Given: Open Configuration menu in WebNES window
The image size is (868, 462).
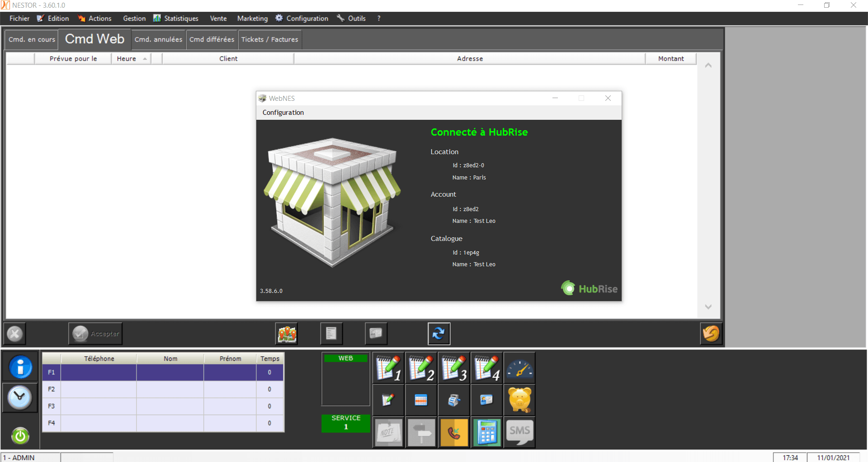Looking at the screenshot, I should [x=283, y=113].
